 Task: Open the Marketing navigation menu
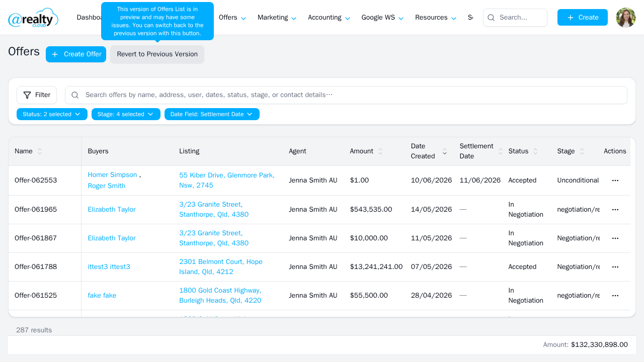point(277,18)
